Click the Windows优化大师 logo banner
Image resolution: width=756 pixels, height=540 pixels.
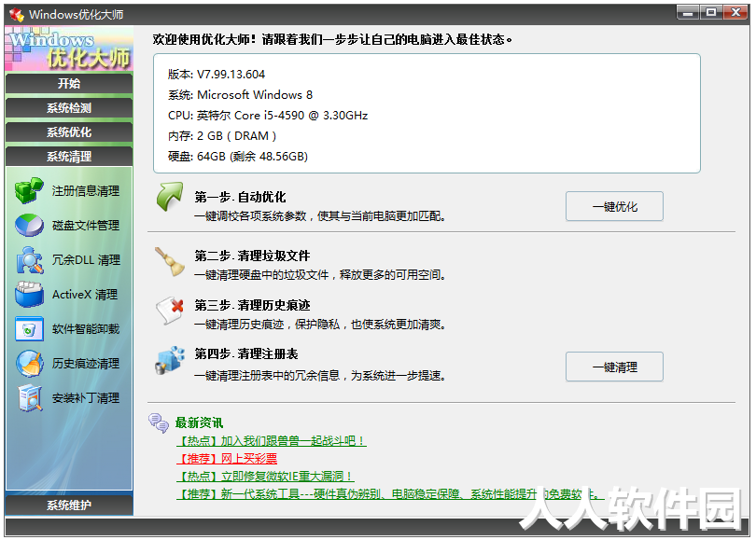click(69, 49)
